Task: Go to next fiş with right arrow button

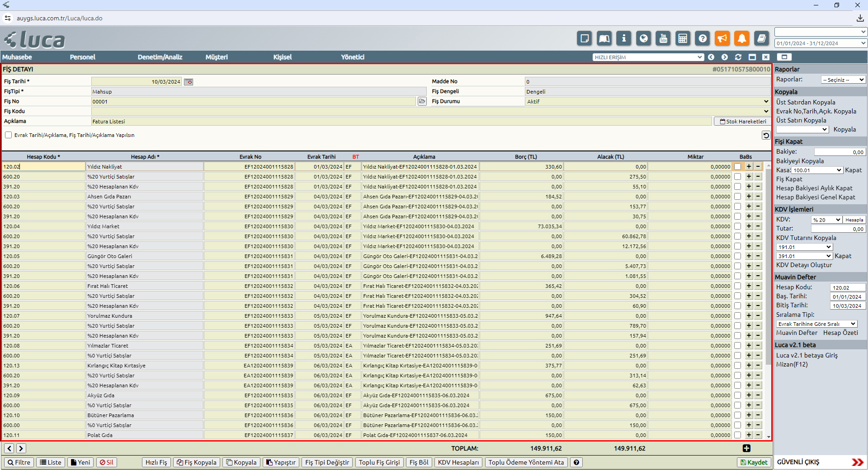Action: [21, 448]
